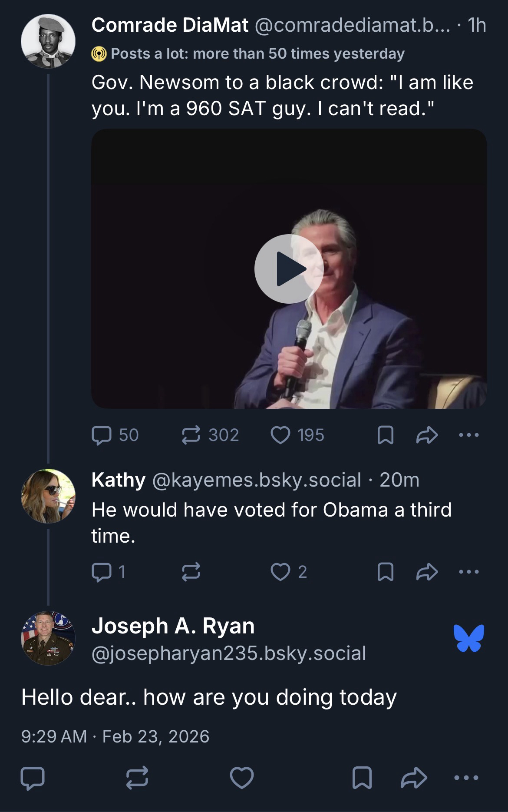Like Joseph A. Ryan's post
The height and width of the screenshot is (812, 508).
(241, 778)
